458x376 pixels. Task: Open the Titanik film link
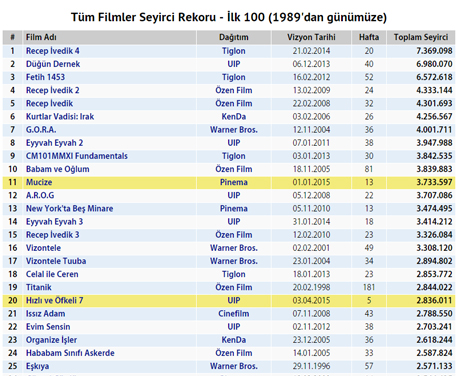coord(39,287)
